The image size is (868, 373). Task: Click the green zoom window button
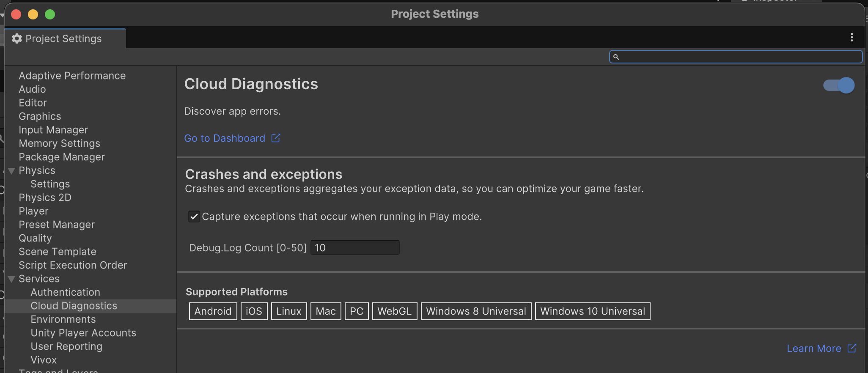[50, 14]
